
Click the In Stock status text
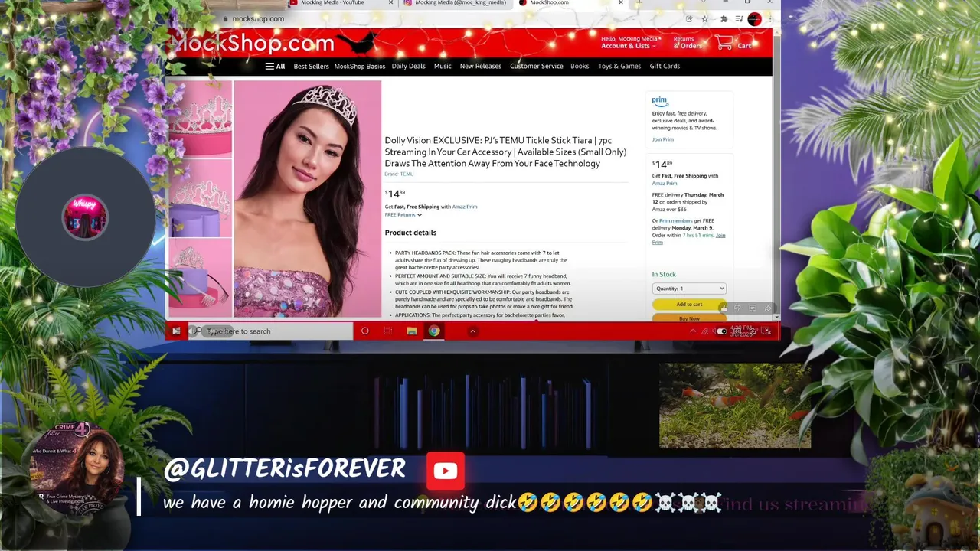coord(664,274)
